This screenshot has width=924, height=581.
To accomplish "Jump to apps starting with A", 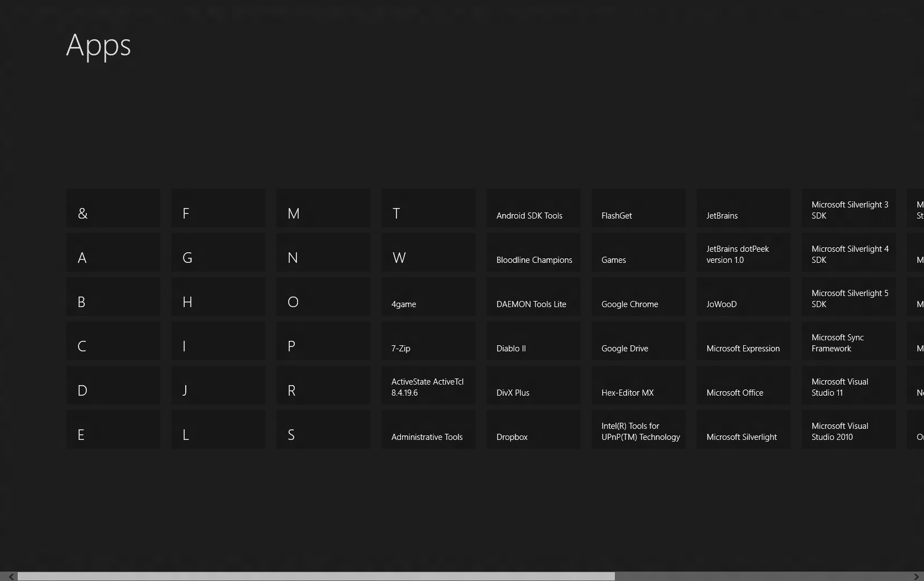I will coord(113,252).
